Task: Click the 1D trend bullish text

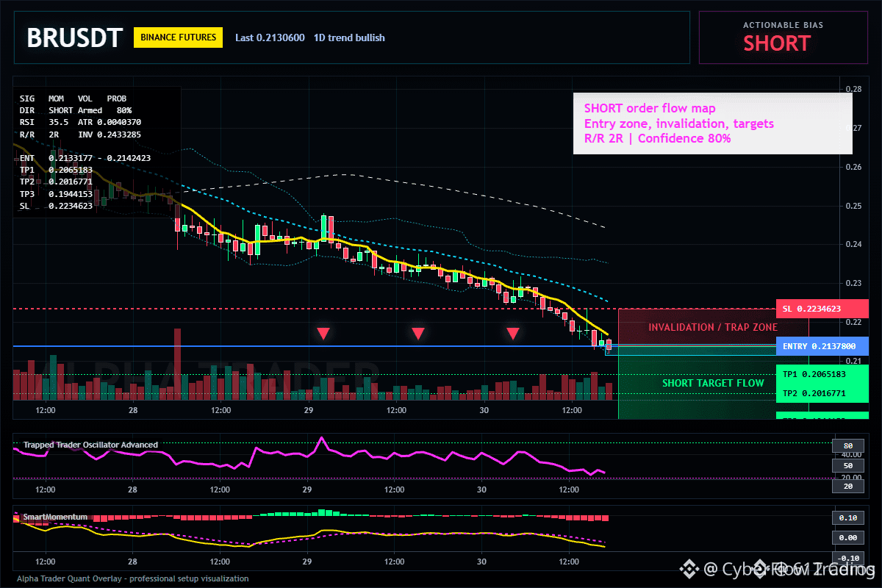Action: (x=349, y=37)
